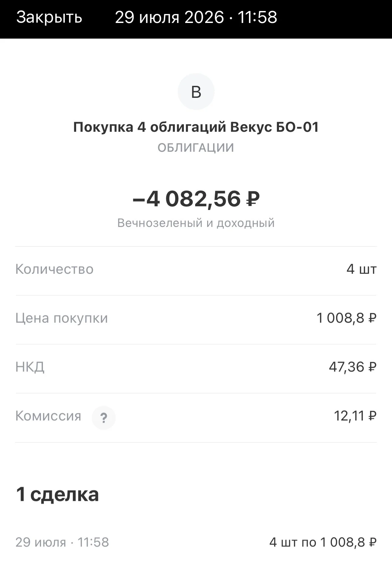Tap the deal detail 4 шт по 1 008,8 ₽

point(323,542)
